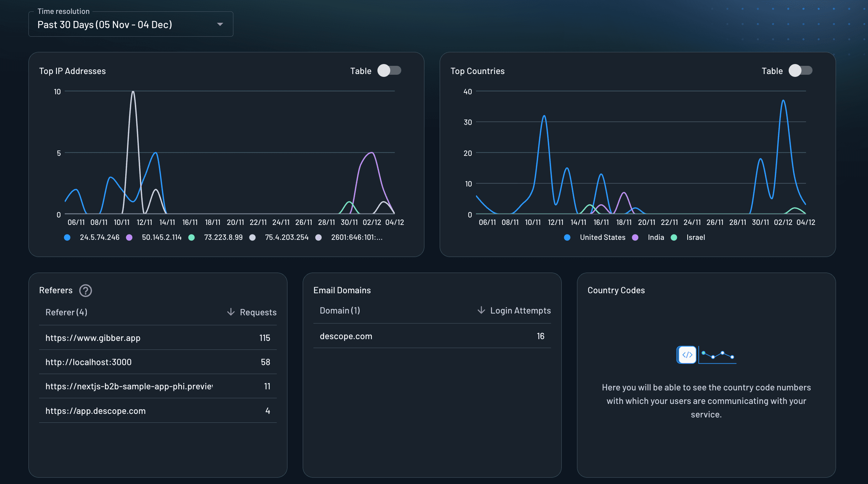Click the mini chart icon in Country Codes card
The height and width of the screenshot is (484, 868).
pyautogui.click(x=718, y=355)
